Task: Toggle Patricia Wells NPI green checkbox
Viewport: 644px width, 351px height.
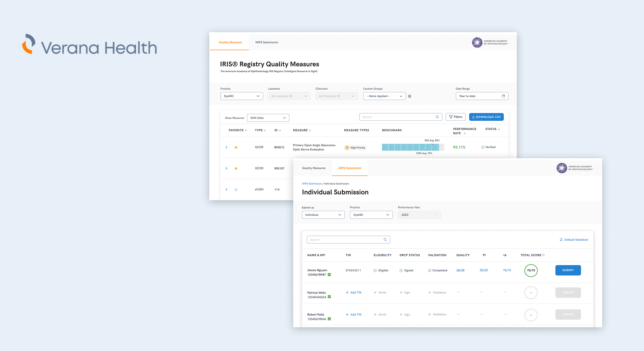Action: pos(329,297)
